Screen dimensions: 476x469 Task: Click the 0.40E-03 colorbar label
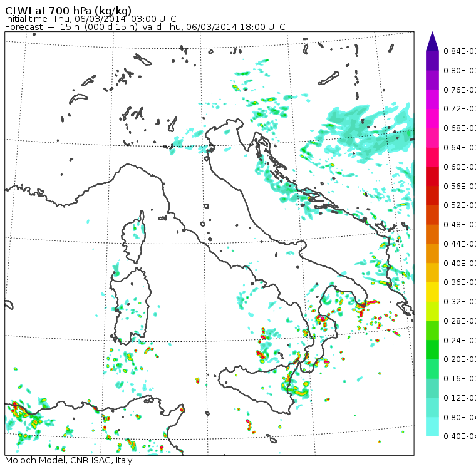coord(460,263)
